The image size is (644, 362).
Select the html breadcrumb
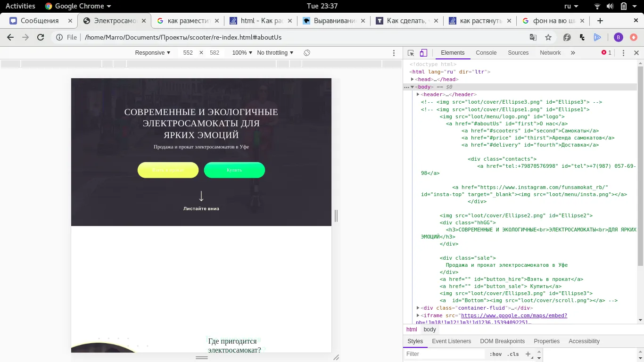(x=412, y=329)
